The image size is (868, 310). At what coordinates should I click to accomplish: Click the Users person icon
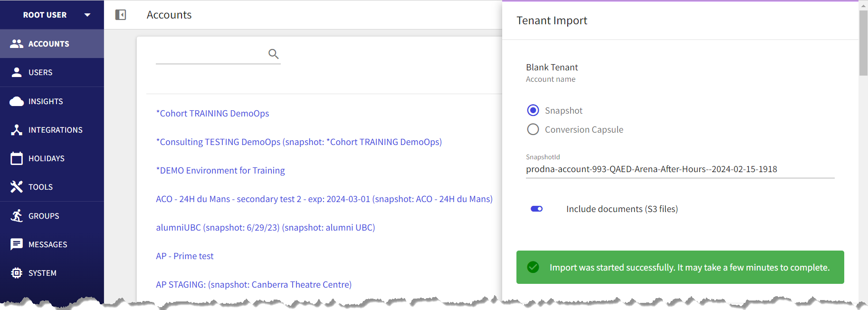[17, 72]
